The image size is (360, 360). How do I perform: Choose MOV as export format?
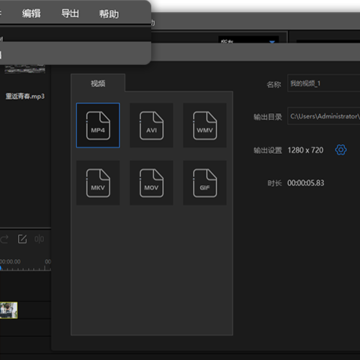[x=151, y=183]
